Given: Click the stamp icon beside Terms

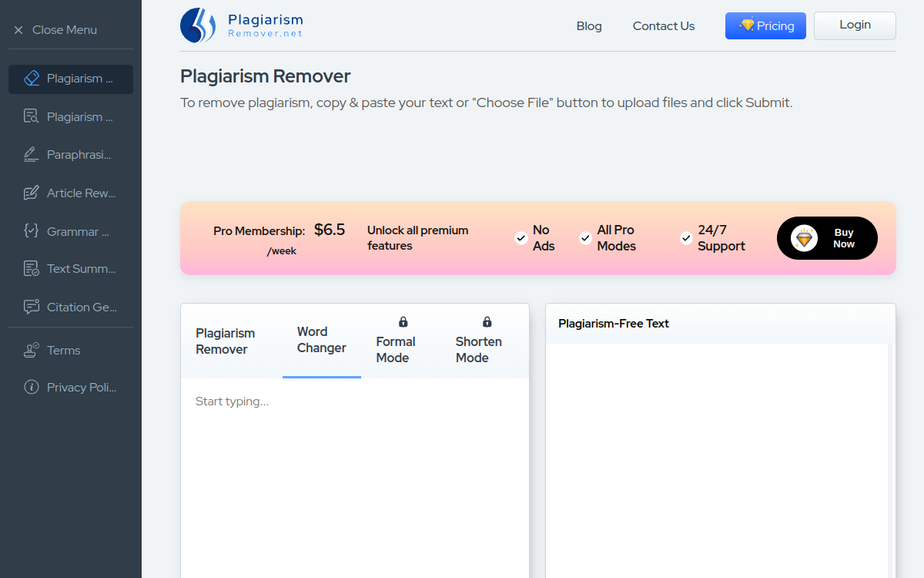Looking at the screenshot, I should tap(32, 350).
